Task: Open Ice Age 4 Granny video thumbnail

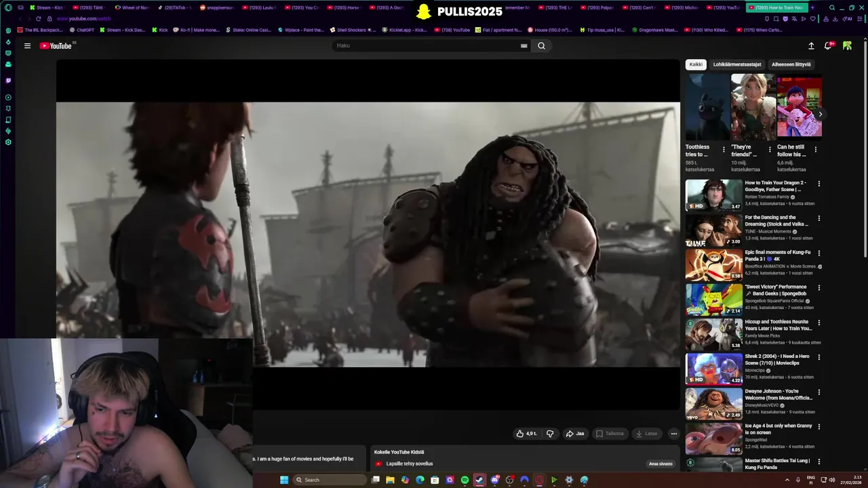Action: point(714,439)
